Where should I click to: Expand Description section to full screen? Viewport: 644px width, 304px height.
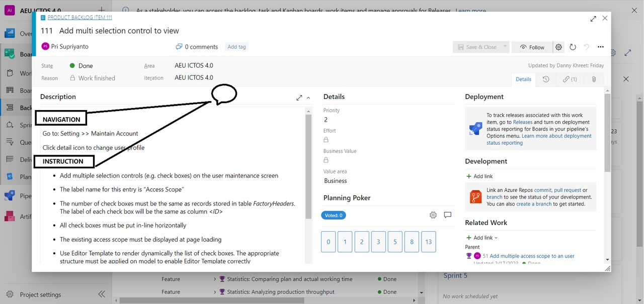(299, 97)
